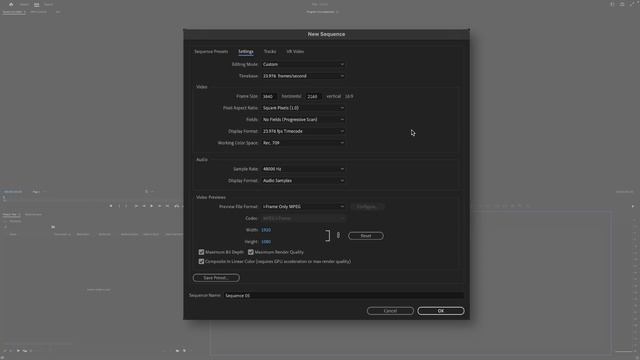This screenshot has height=360, width=640.
Task: Uncheck Maximum Render Quality
Action: pyautogui.click(x=251, y=252)
